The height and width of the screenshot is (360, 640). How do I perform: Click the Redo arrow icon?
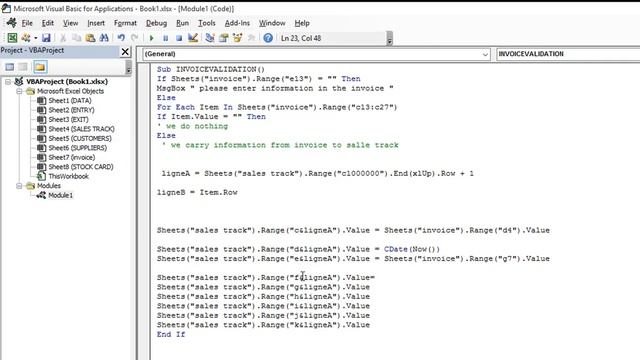[x=134, y=38]
